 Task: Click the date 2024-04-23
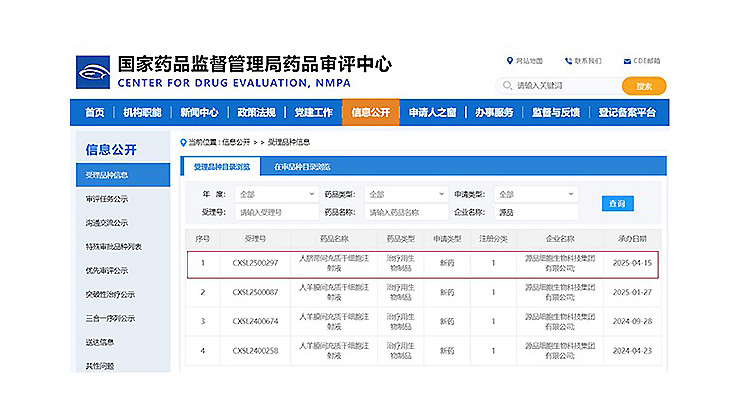(632, 351)
